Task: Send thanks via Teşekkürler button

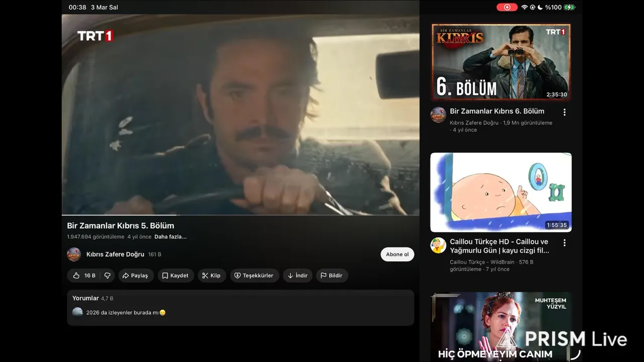Action: [x=255, y=276]
